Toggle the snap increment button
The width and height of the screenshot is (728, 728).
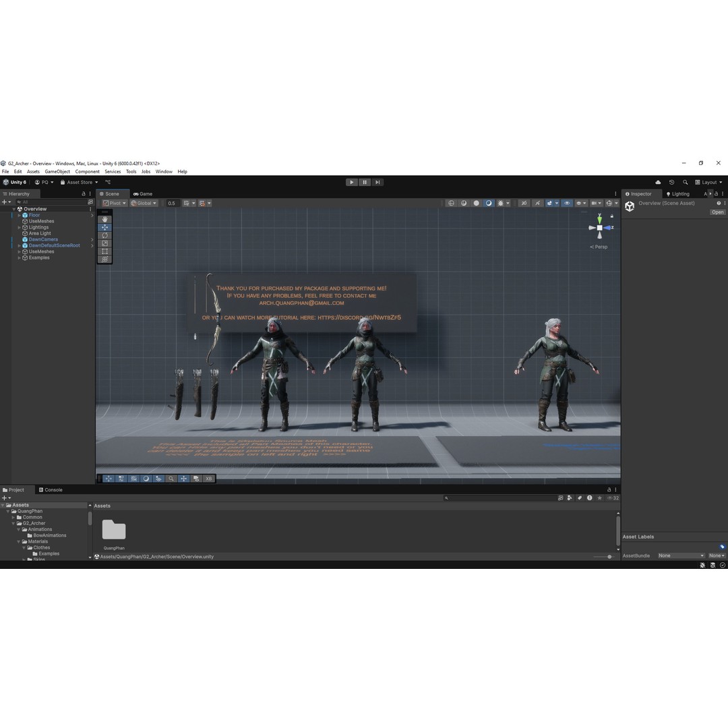coord(202,204)
